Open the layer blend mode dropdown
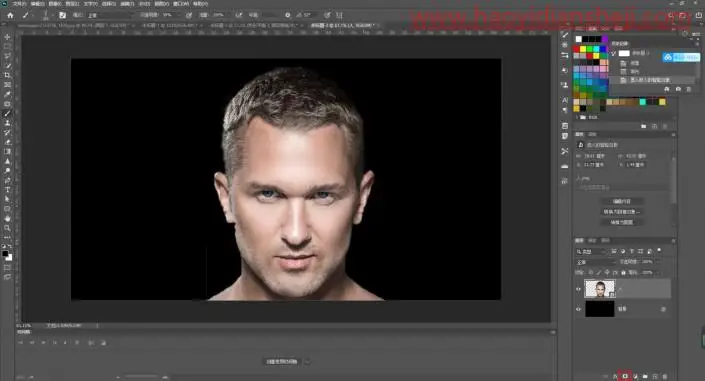705x381 pixels. [596, 261]
